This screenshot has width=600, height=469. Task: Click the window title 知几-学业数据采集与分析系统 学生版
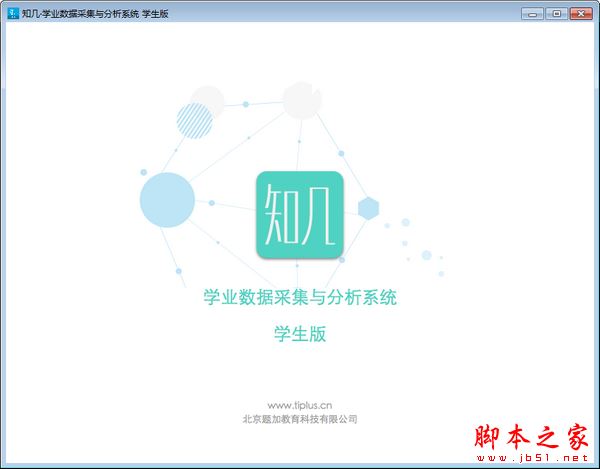coord(95,14)
